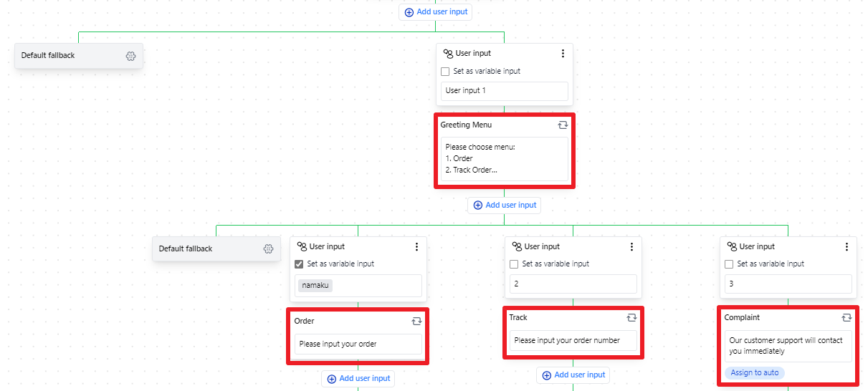Enable variable input checkbox on User input 1
Image resolution: width=868 pixels, height=391 pixels.
coord(445,72)
